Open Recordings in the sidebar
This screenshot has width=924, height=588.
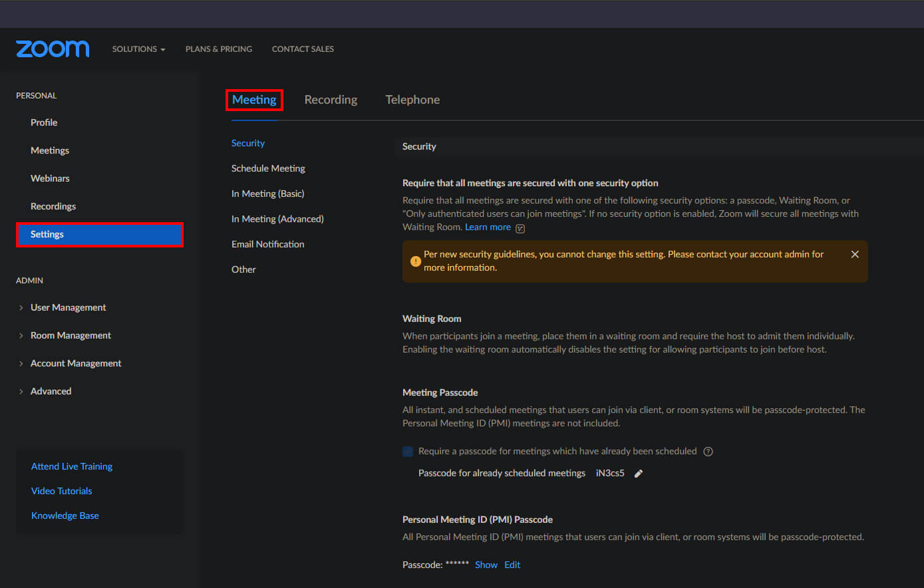point(53,206)
